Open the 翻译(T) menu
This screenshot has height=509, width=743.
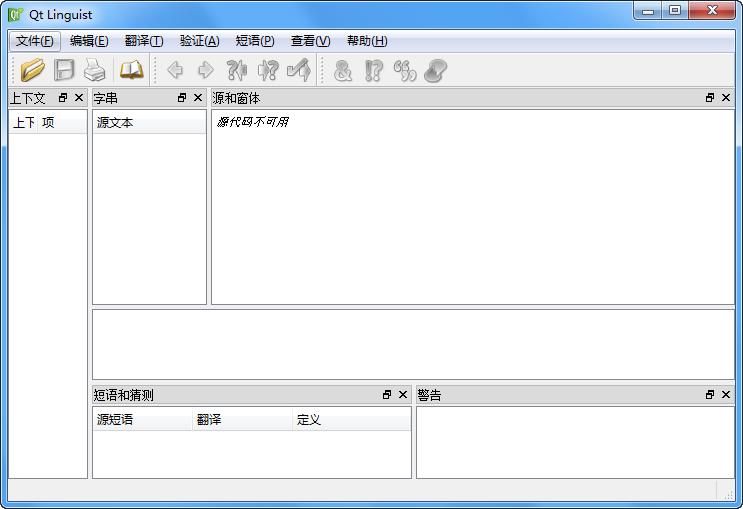pos(144,41)
